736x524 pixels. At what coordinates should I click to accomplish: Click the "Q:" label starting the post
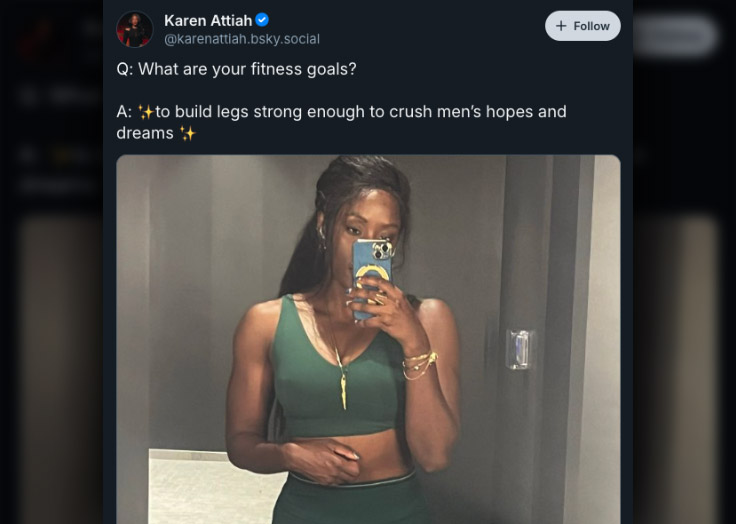(x=125, y=69)
